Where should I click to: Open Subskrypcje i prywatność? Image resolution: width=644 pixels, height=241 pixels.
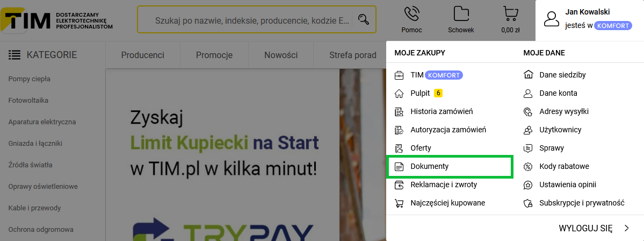pos(582,203)
